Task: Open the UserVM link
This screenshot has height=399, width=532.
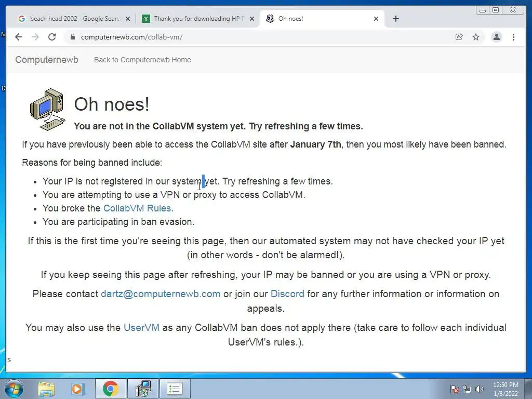Action: point(141,327)
